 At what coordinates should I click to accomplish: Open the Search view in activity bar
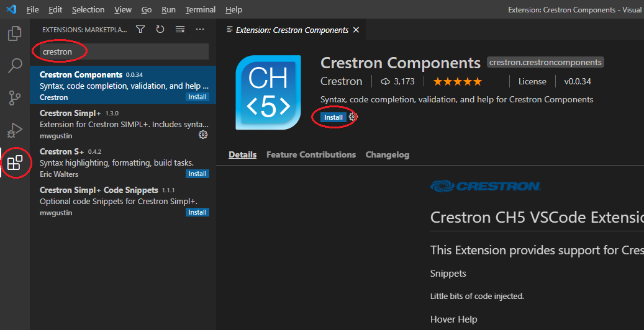click(x=15, y=65)
